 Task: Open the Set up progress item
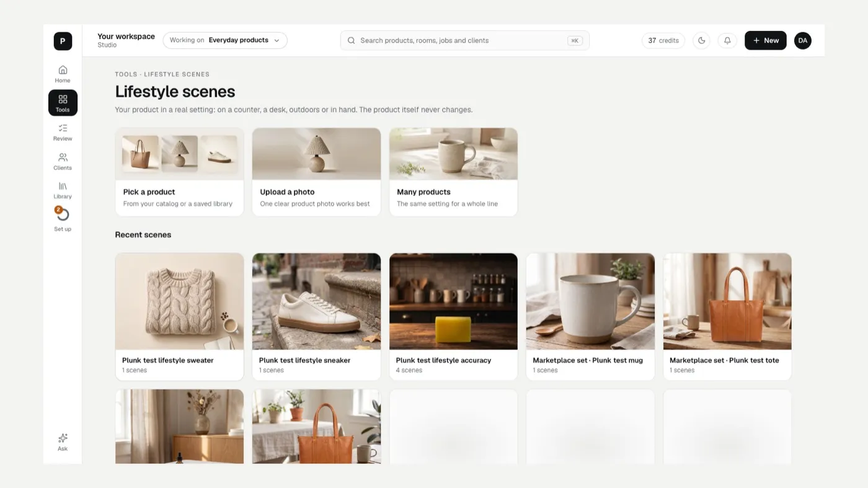pyautogui.click(x=63, y=220)
